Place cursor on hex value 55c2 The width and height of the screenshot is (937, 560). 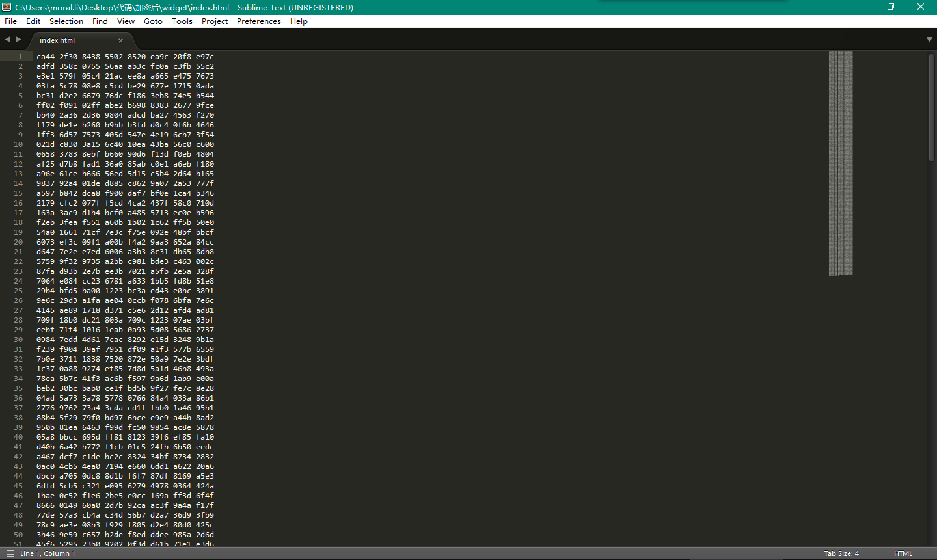(x=205, y=66)
